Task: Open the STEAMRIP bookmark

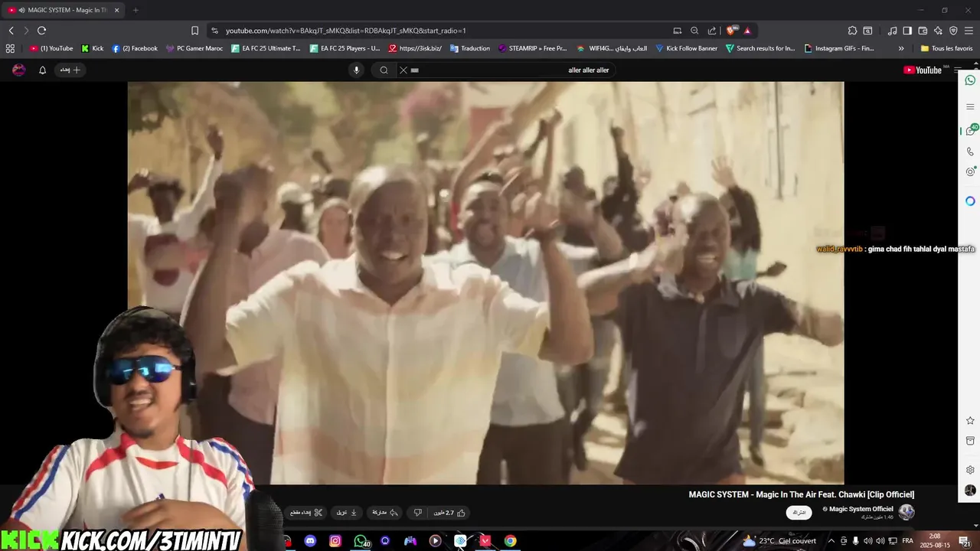Action: [x=532, y=48]
